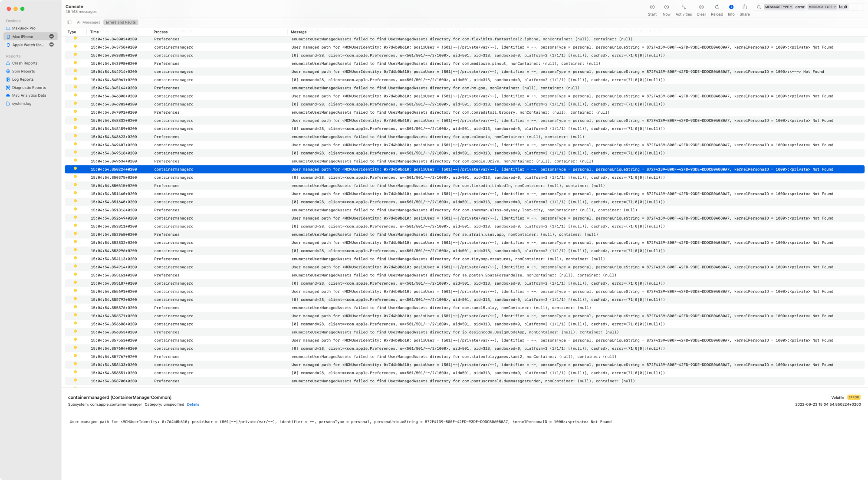
Task: Open Message Type dropdown before 'error'
Action: tap(779, 7)
